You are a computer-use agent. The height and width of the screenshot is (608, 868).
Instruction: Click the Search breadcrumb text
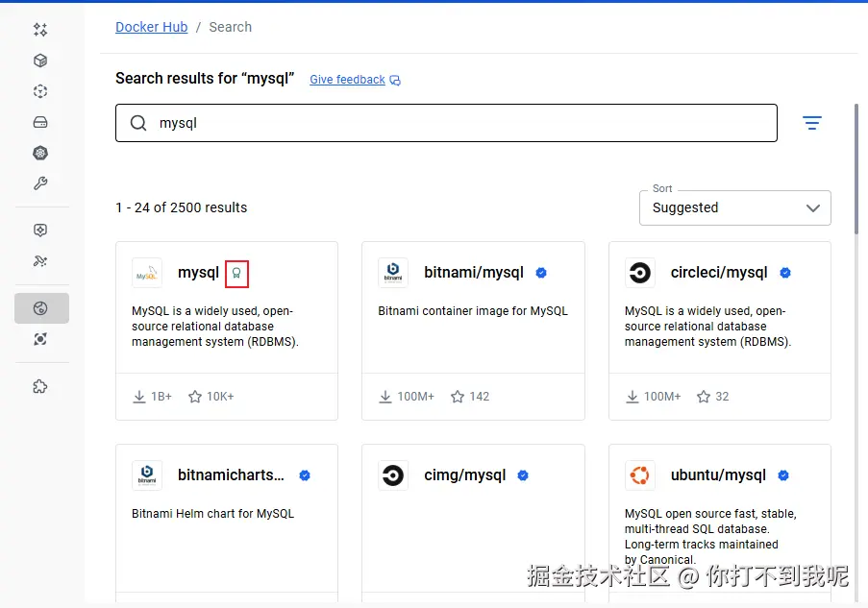(231, 27)
